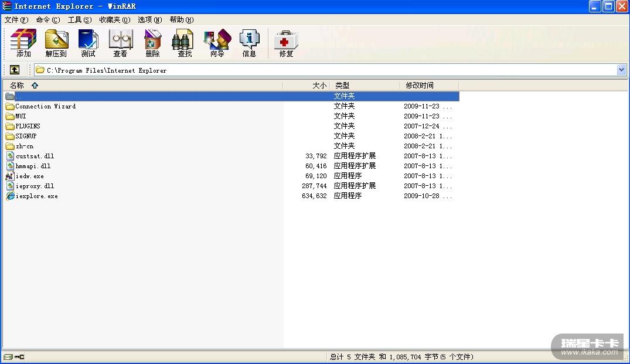This screenshot has height=364, width=630.
Task: Select iexplore.exe file name
Action: click(36, 196)
